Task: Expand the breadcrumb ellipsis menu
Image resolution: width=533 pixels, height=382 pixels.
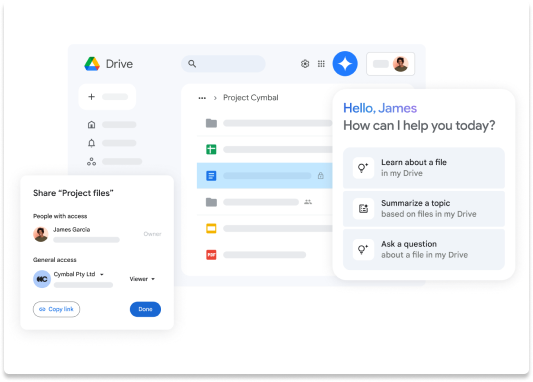Action: [x=202, y=98]
